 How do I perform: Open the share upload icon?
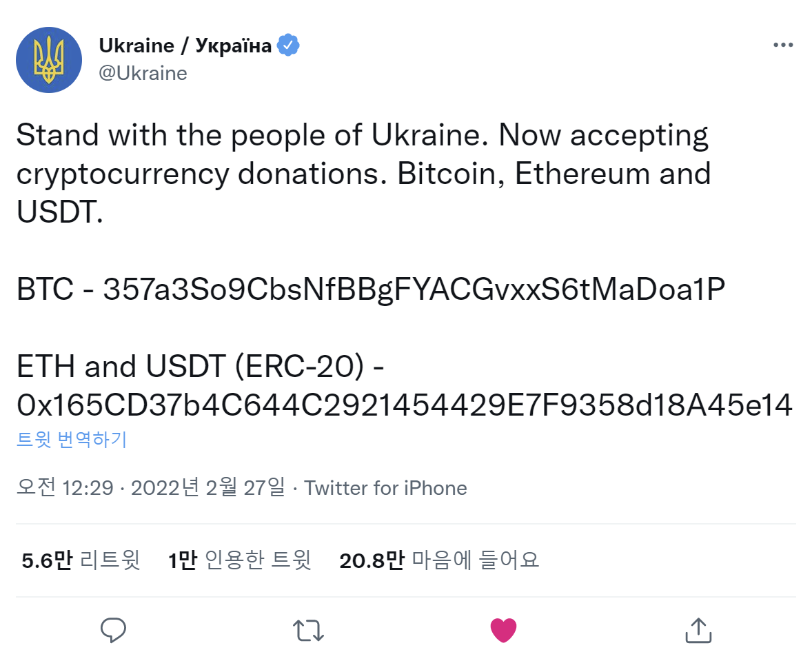(x=698, y=630)
